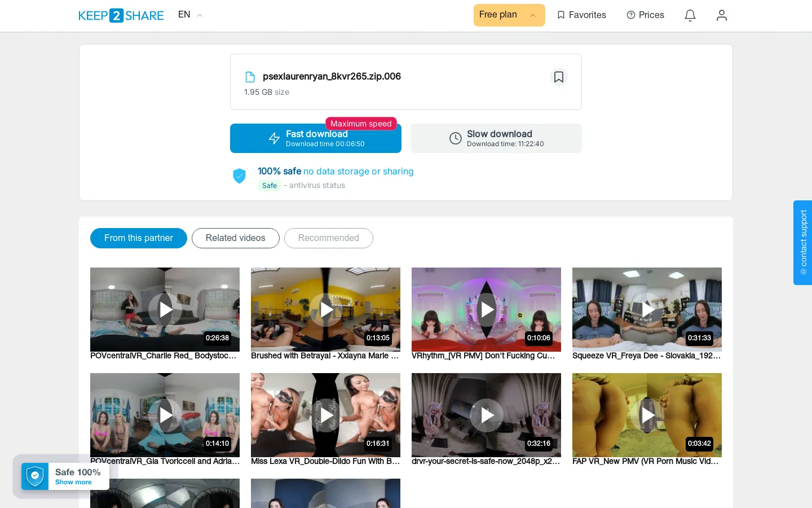Click the clock icon on Slow download
The image size is (812, 508).
click(x=456, y=138)
